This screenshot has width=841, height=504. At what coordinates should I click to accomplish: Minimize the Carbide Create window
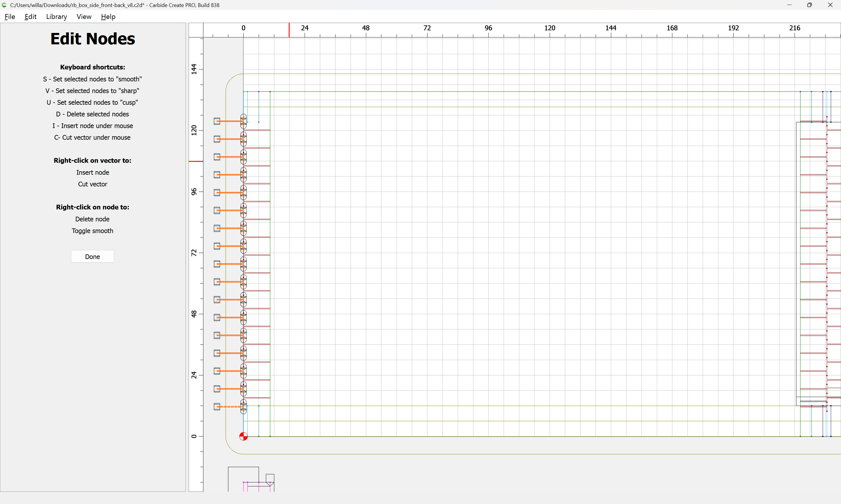[x=789, y=5]
